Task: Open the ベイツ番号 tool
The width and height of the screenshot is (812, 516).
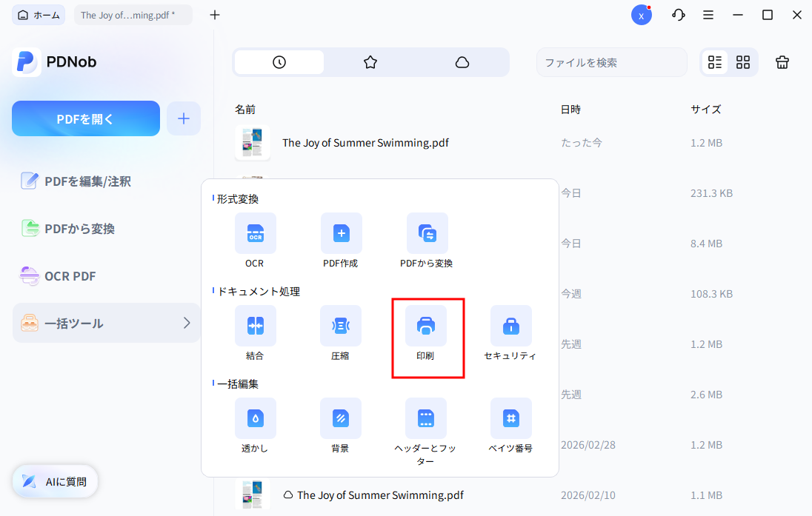Action: [510, 418]
